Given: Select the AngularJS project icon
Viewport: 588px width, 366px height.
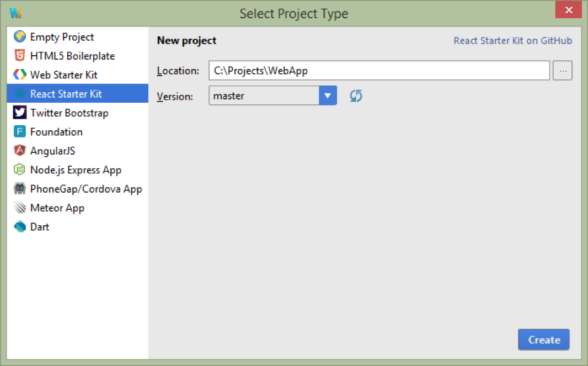Looking at the screenshot, I should (20, 150).
